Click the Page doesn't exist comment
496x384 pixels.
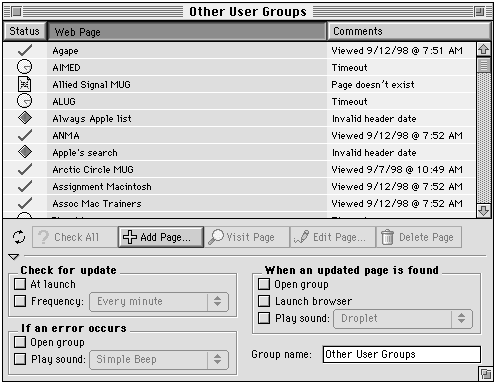tap(373, 85)
